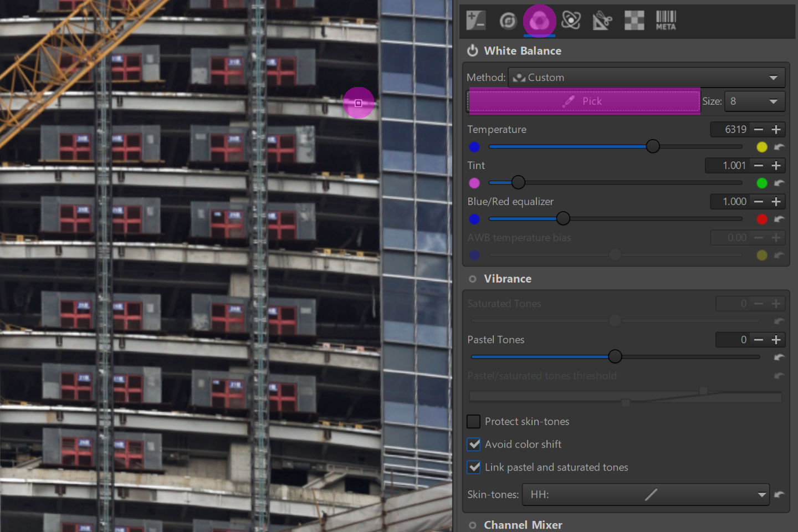
Task: Open the Detail tab
Action: [x=508, y=21]
